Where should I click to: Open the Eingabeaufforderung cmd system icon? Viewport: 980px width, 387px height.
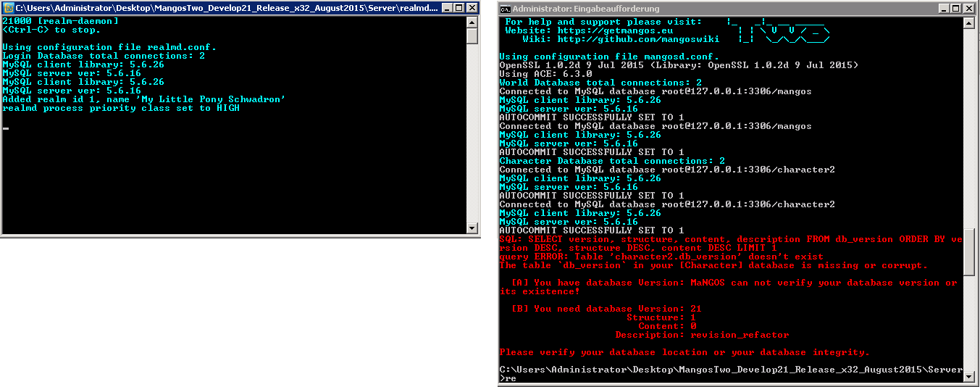506,9
